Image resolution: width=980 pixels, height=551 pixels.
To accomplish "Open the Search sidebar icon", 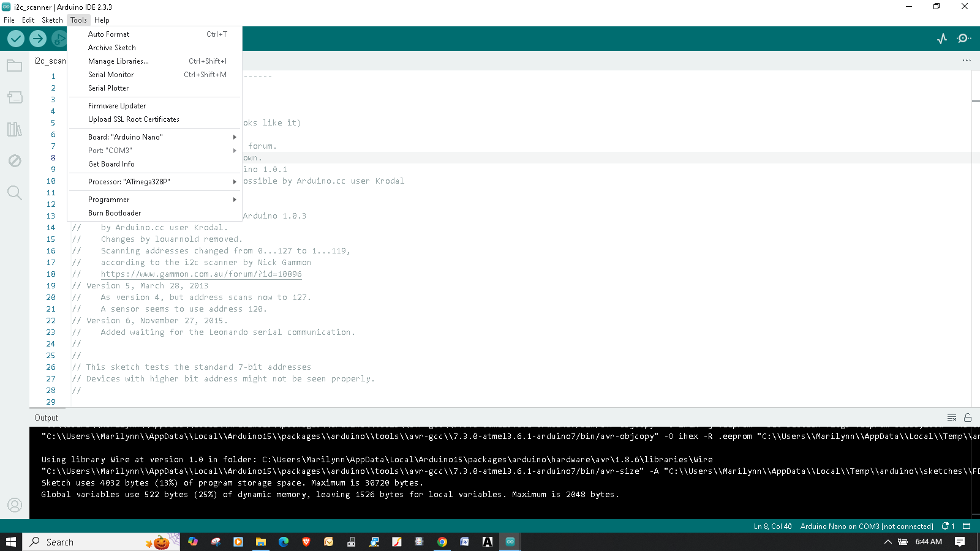I will [x=15, y=193].
